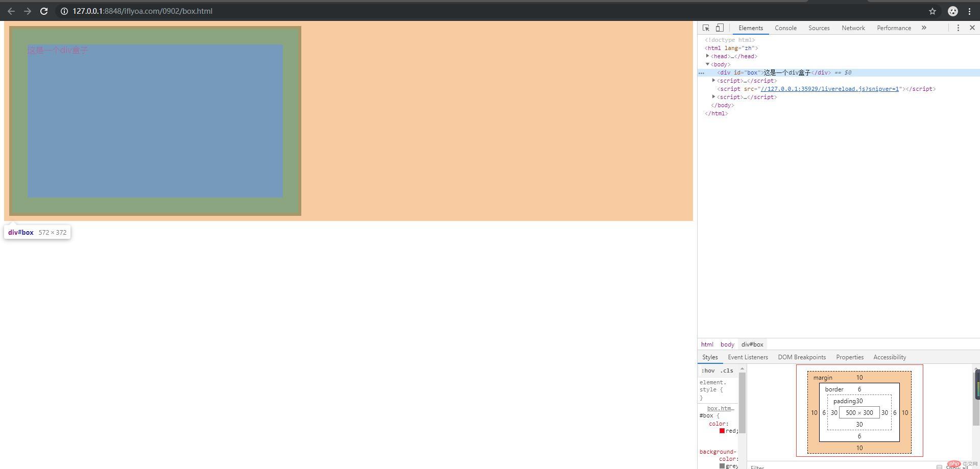Bookmark this page with the star
The height and width of the screenshot is (469, 980).
(x=933, y=11)
